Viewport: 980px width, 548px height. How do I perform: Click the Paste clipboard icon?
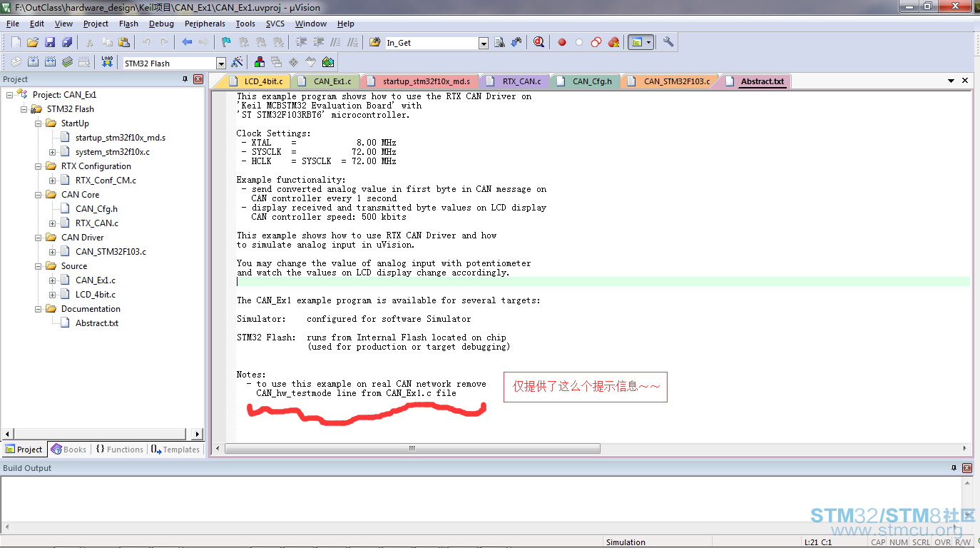click(124, 42)
